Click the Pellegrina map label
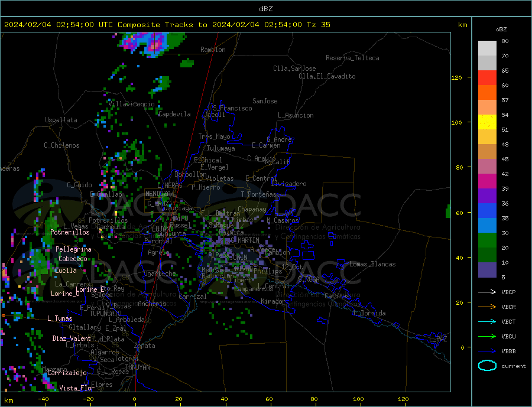 [74, 249]
